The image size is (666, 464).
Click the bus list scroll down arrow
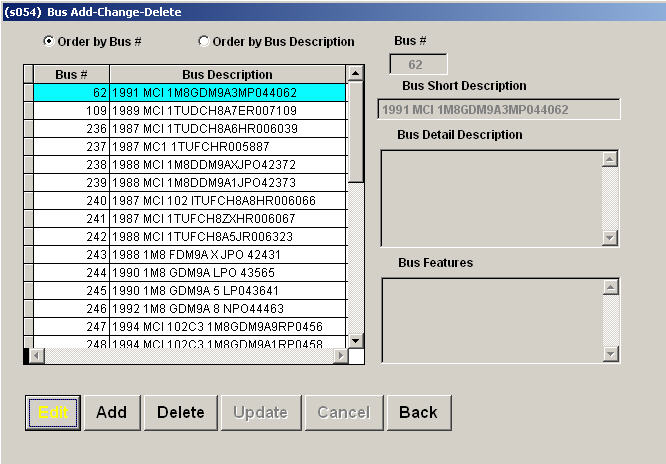point(356,340)
